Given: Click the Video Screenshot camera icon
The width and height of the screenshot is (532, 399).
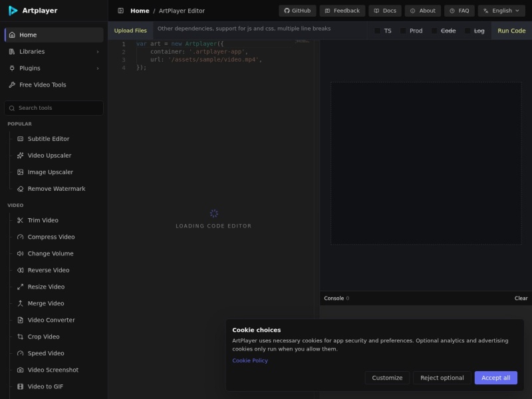Looking at the screenshot, I should tap(21, 370).
